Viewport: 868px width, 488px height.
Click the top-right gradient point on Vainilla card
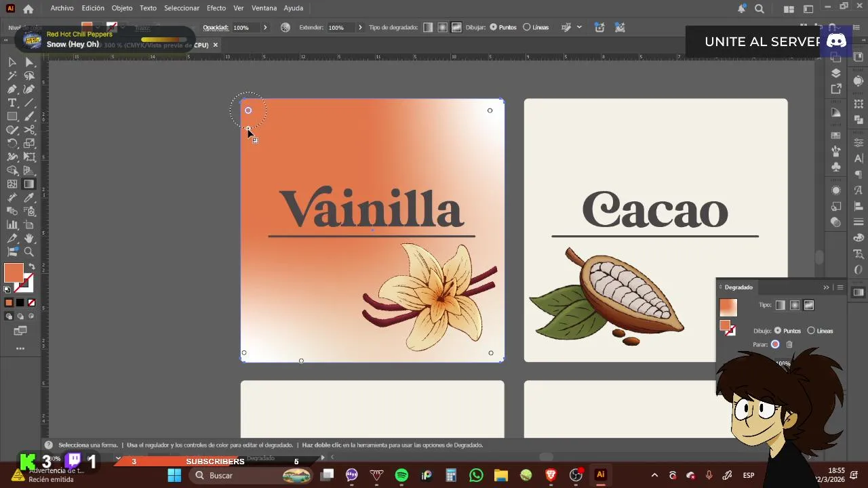point(490,110)
